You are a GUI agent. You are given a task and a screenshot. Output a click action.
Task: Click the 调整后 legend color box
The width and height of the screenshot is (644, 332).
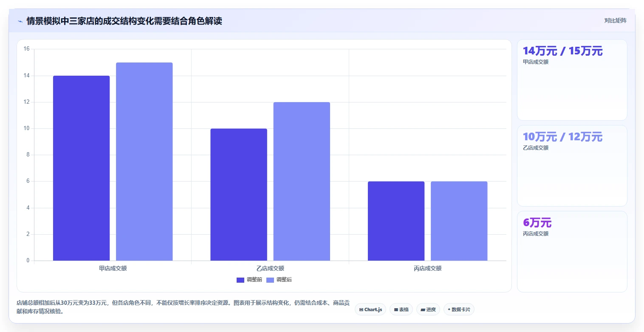270,280
